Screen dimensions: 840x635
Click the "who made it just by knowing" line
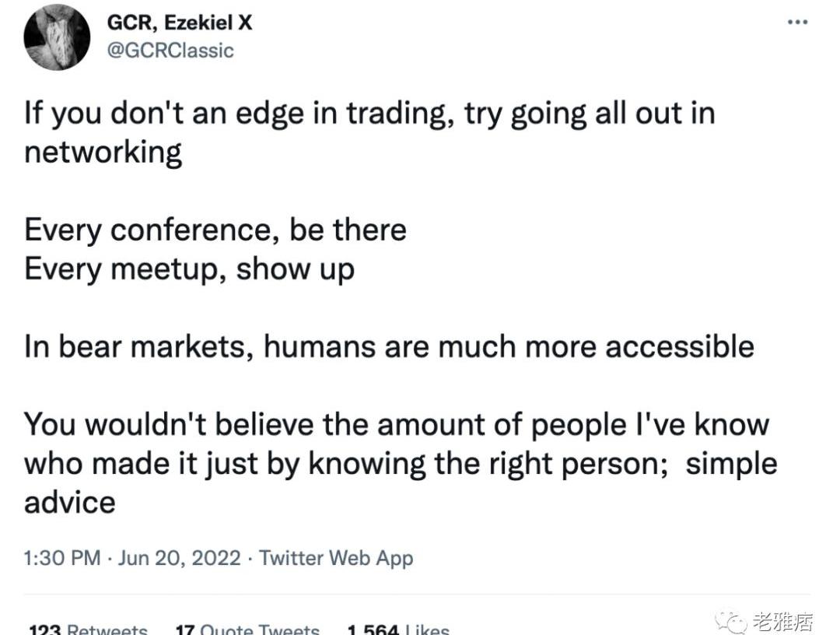(x=401, y=463)
